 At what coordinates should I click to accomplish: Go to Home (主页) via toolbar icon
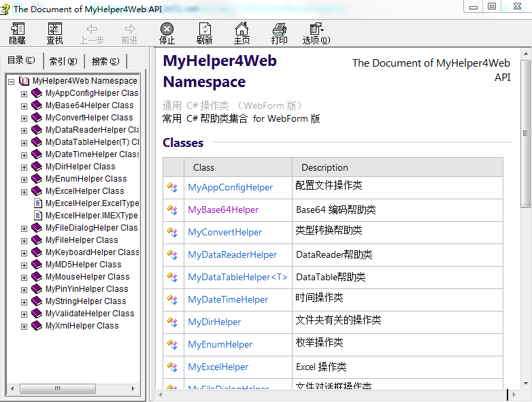tap(242, 29)
